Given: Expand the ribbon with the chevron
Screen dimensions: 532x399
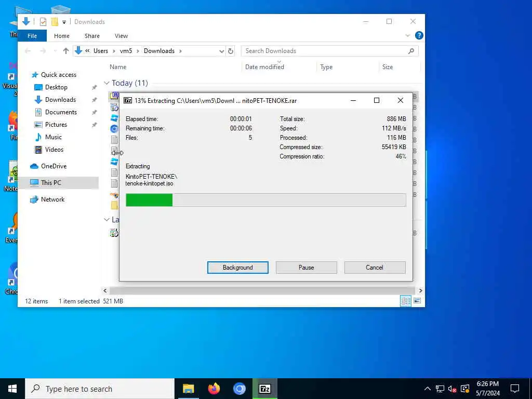Looking at the screenshot, I should pos(408,36).
